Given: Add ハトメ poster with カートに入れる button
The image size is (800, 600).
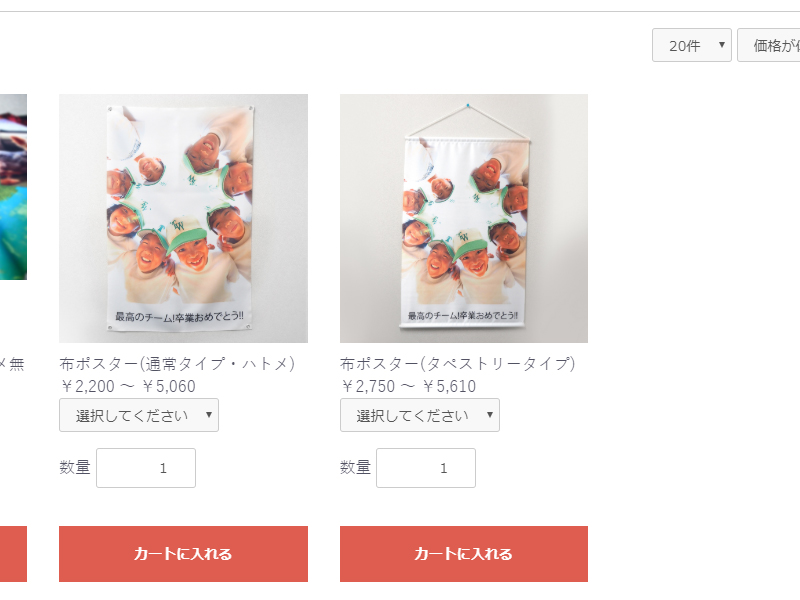Looking at the screenshot, I should 183,554.
